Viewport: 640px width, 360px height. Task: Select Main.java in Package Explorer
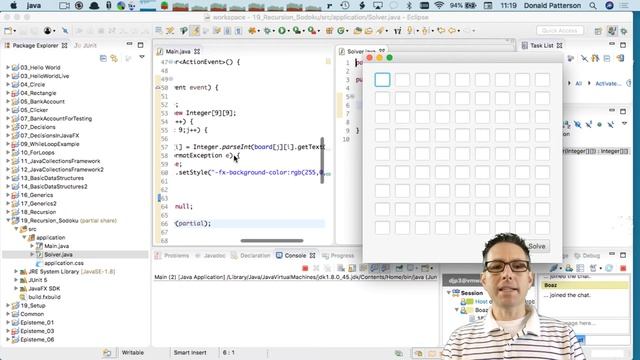coord(56,246)
